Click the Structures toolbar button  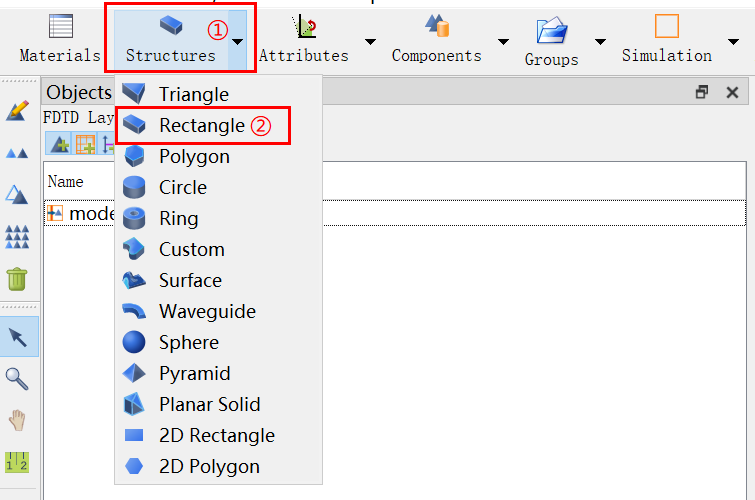click(x=170, y=39)
